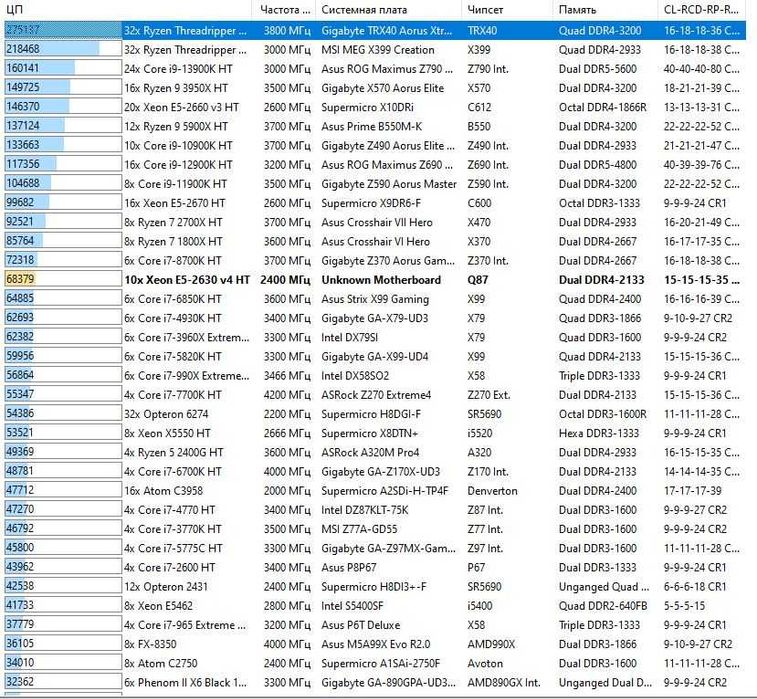Image resolution: width=757 pixels, height=699 pixels.
Task: Select 6x Core i7-6850K HT row
Action: point(375,299)
